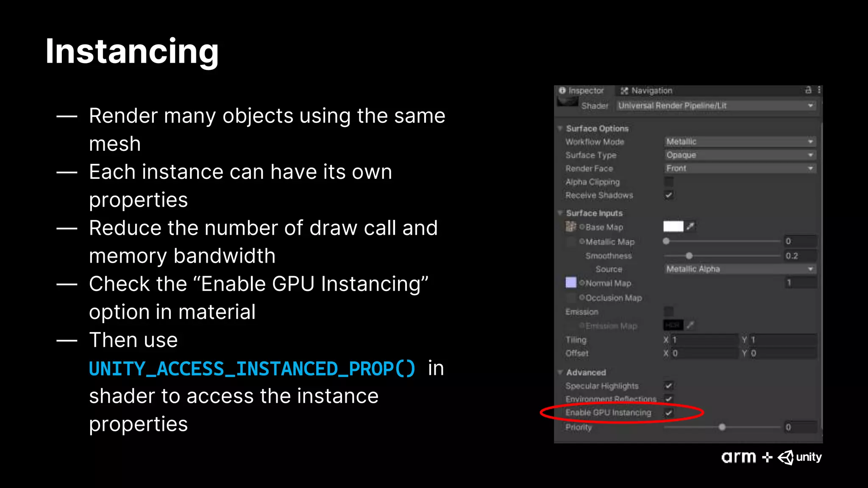
Task: Open the Workflow Mode dropdown
Action: pos(740,141)
